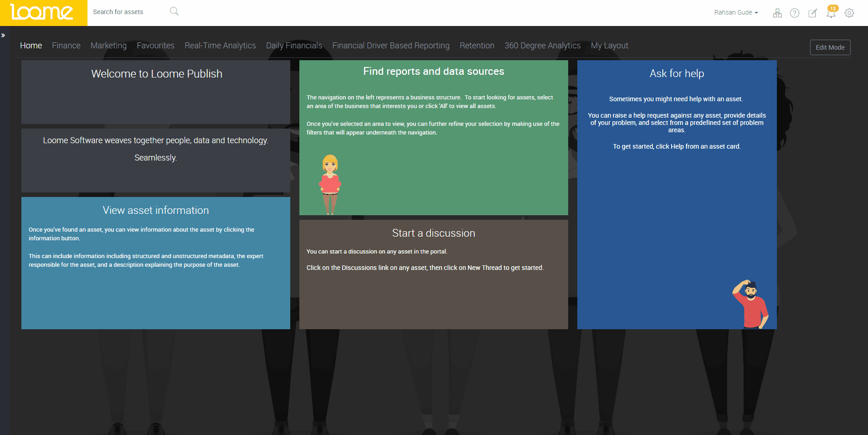
Task: Click the edit note icon
Action: pos(813,13)
